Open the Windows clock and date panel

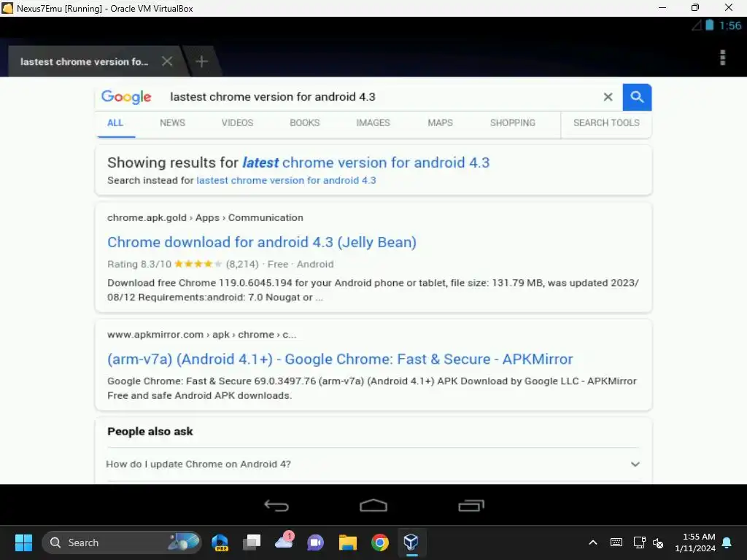pos(695,542)
